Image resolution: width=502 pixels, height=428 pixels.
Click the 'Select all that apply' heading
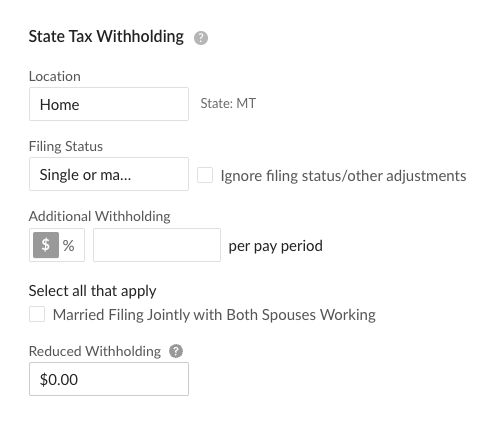click(92, 291)
